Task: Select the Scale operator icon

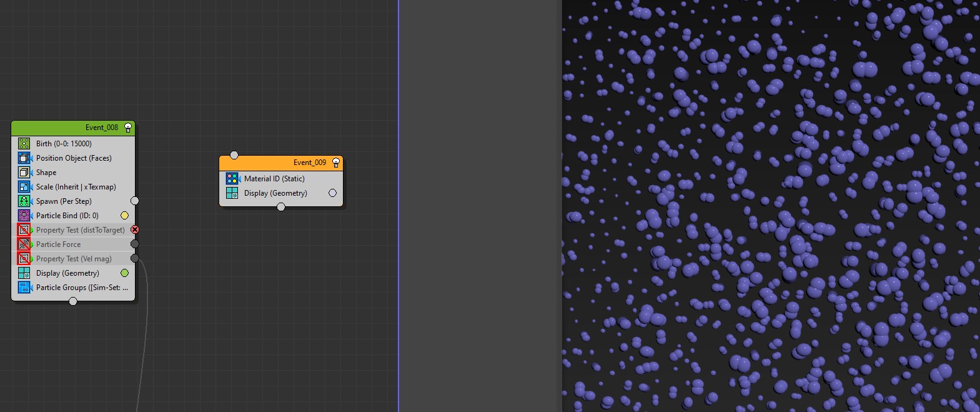Action: [24, 187]
